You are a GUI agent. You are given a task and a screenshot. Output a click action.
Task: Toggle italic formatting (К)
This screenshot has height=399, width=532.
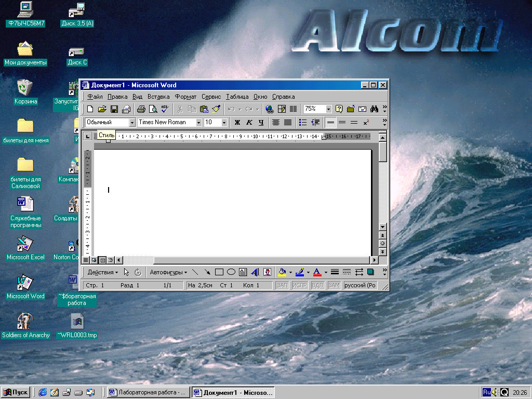(x=249, y=122)
